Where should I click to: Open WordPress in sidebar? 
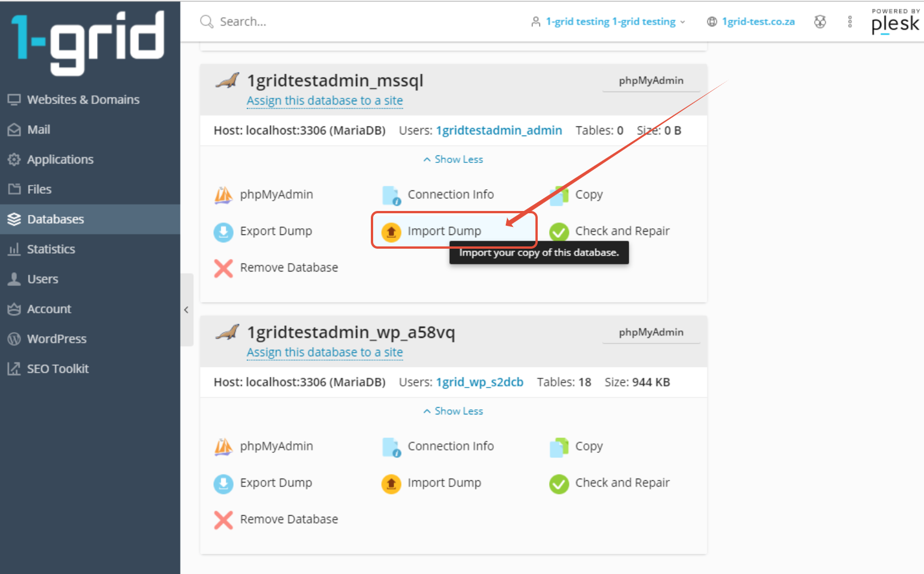coord(90,339)
